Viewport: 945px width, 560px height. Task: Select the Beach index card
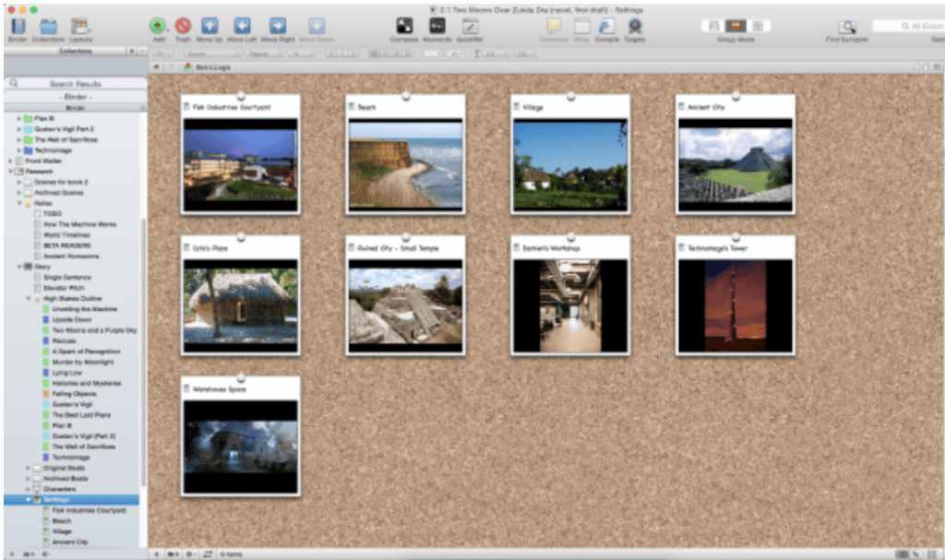(406, 154)
